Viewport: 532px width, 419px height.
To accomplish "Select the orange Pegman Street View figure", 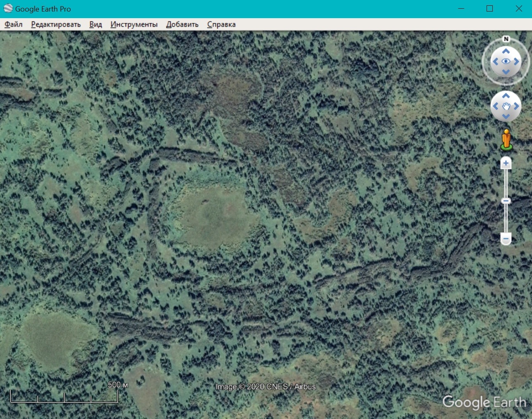I will (x=506, y=140).
